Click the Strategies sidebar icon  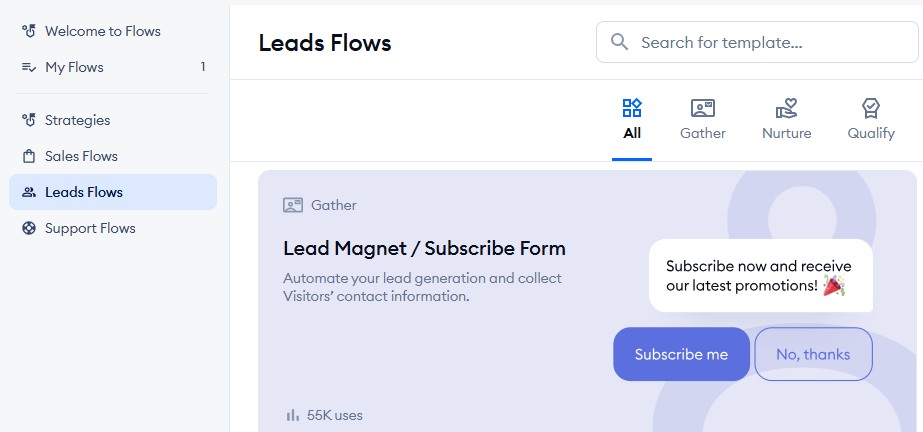[x=29, y=120]
